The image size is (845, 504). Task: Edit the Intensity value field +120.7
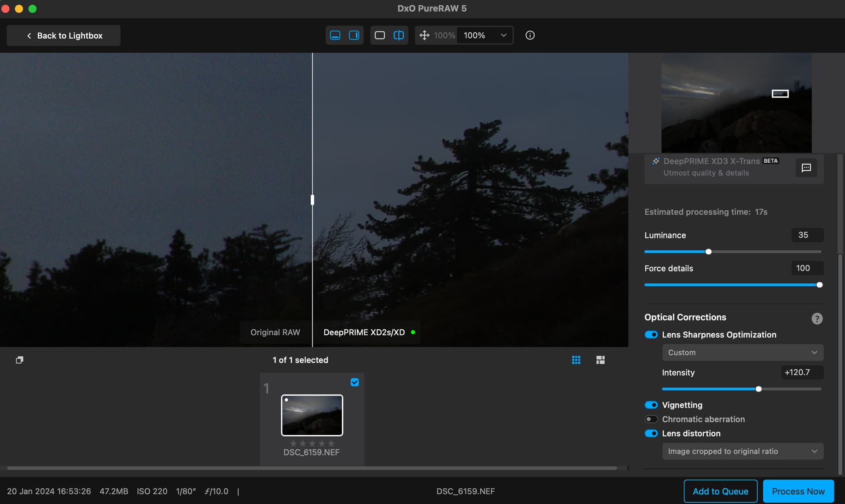pos(802,372)
